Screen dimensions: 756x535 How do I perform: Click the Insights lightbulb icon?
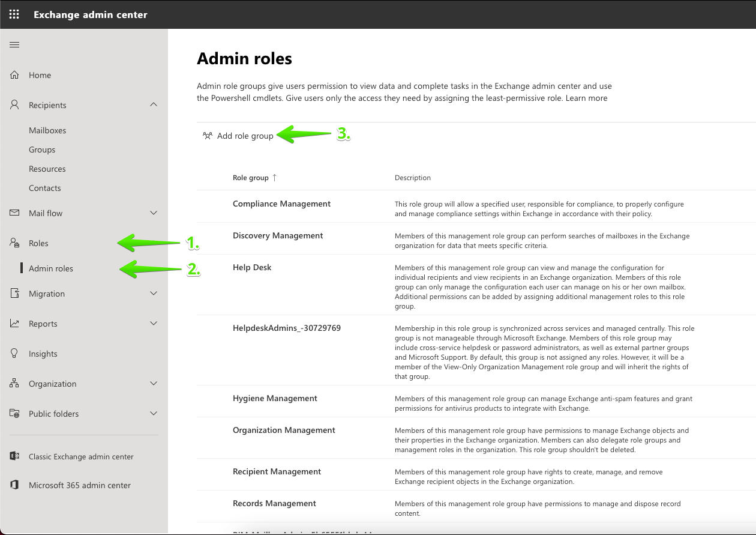click(x=15, y=354)
